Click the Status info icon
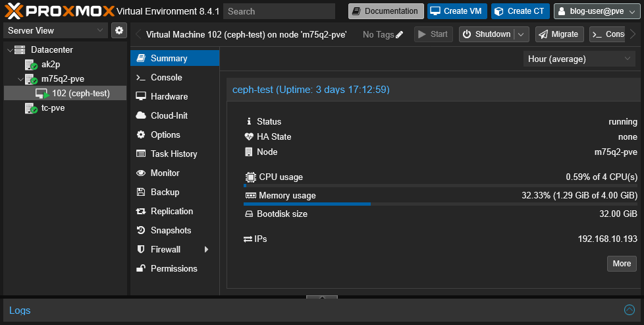The width and height of the screenshot is (644, 325). coord(248,121)
